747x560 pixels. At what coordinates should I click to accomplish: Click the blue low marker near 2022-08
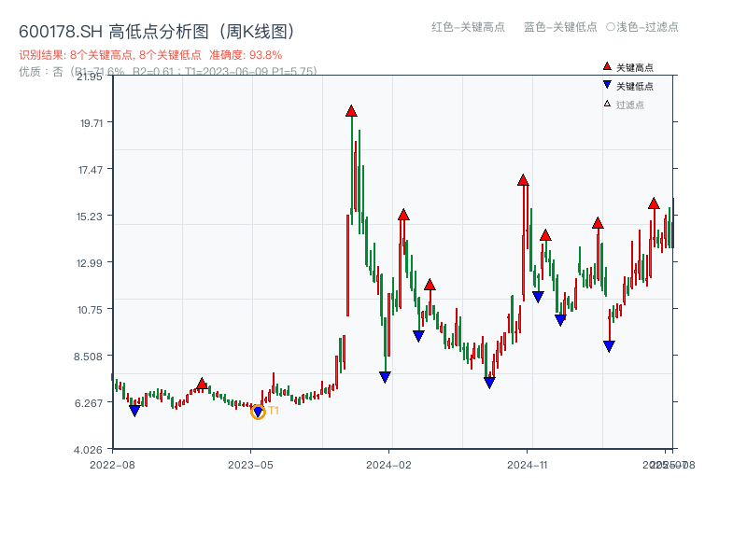[135, 409]
